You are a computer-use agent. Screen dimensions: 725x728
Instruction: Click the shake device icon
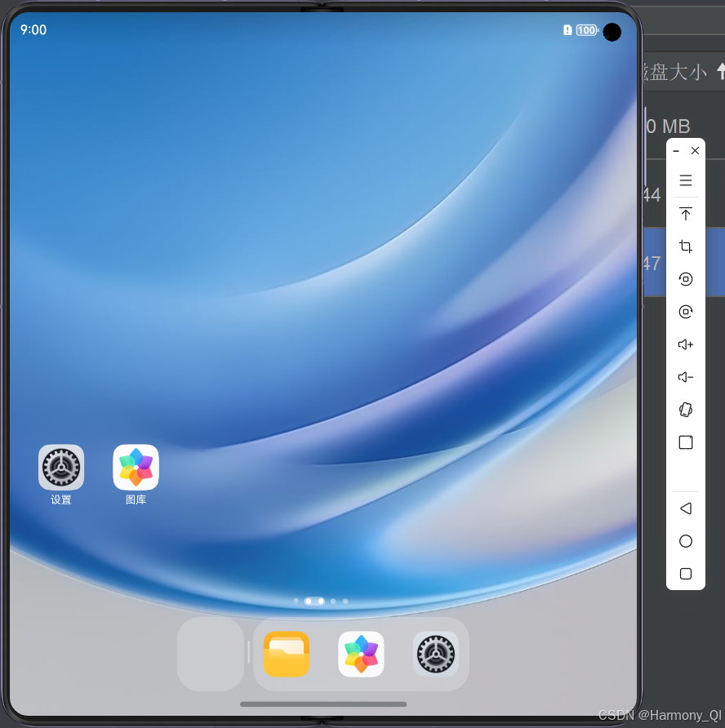coord(686,410)
